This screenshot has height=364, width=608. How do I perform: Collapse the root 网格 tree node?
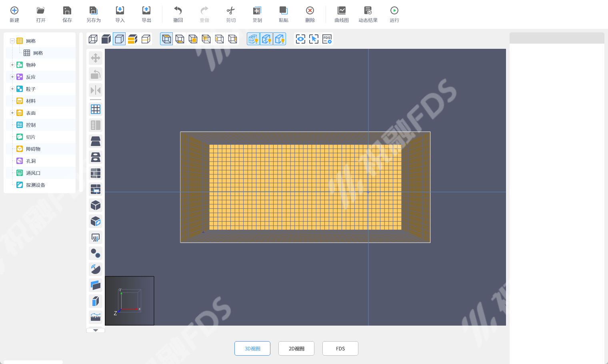12,41
